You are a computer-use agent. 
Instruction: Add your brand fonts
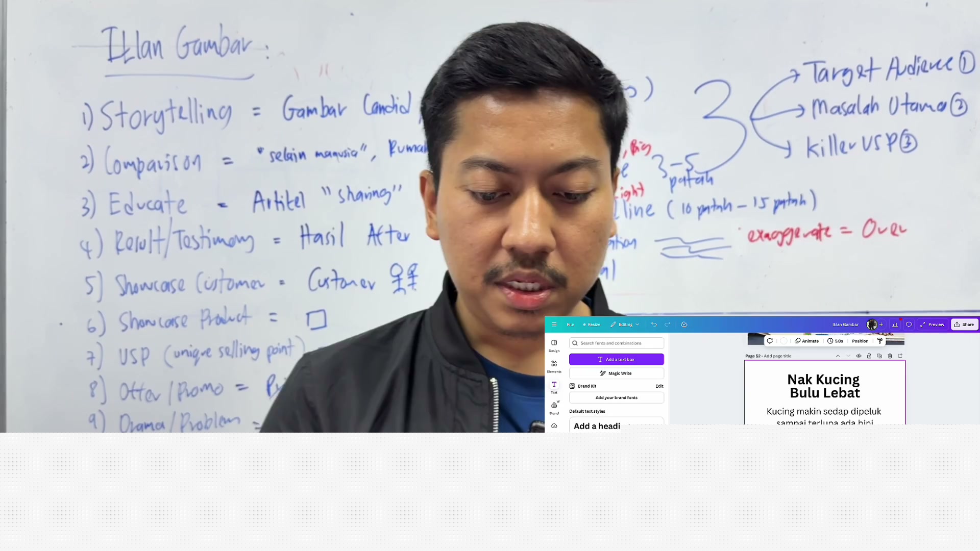[617, 398]
